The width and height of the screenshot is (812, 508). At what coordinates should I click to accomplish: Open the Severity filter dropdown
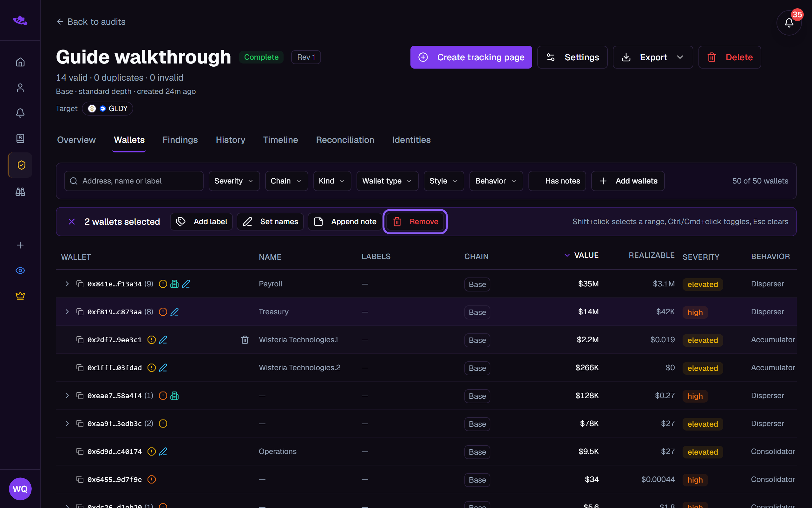[x=234, y=181]
